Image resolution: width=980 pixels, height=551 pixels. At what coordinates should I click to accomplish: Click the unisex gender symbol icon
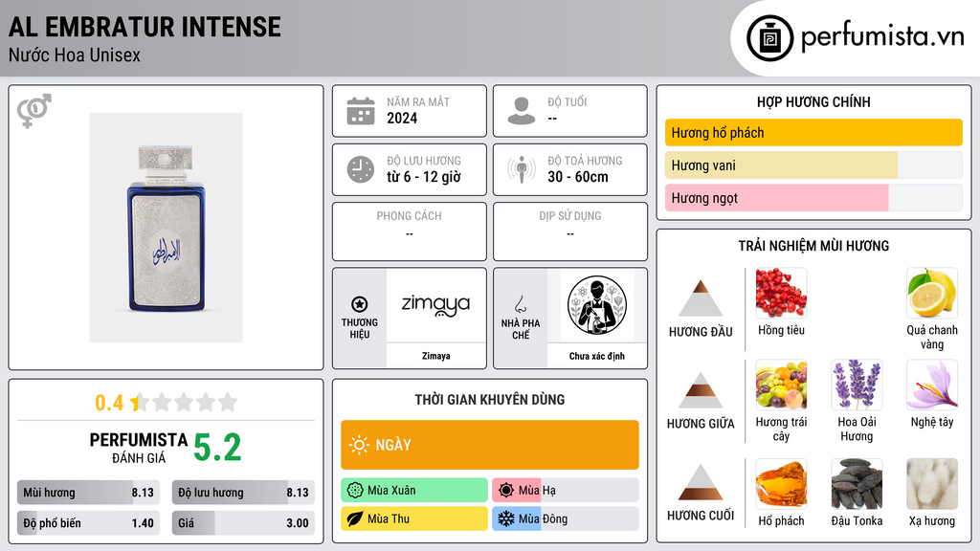point(33,111)
